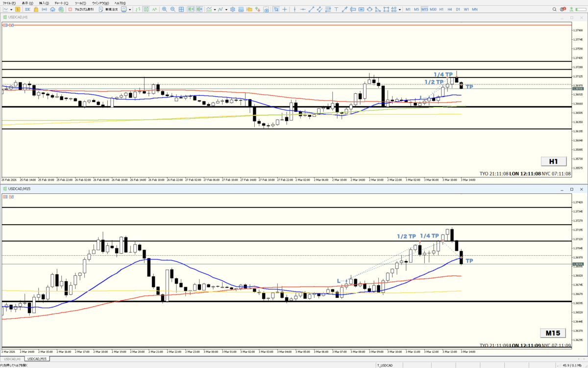Expand the shapes objects dropdown arrow

pyautogui.click(x=399, y=9)
